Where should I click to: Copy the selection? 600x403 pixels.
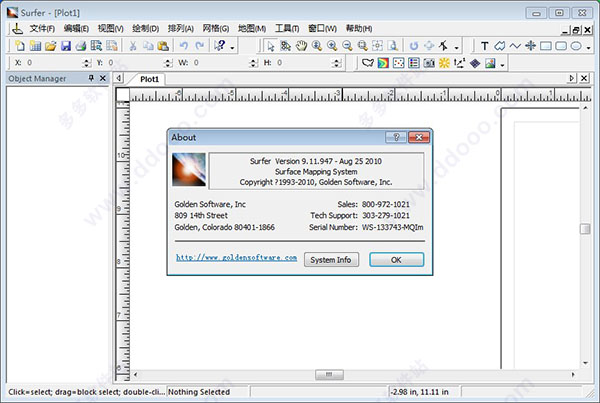[148, 46]
